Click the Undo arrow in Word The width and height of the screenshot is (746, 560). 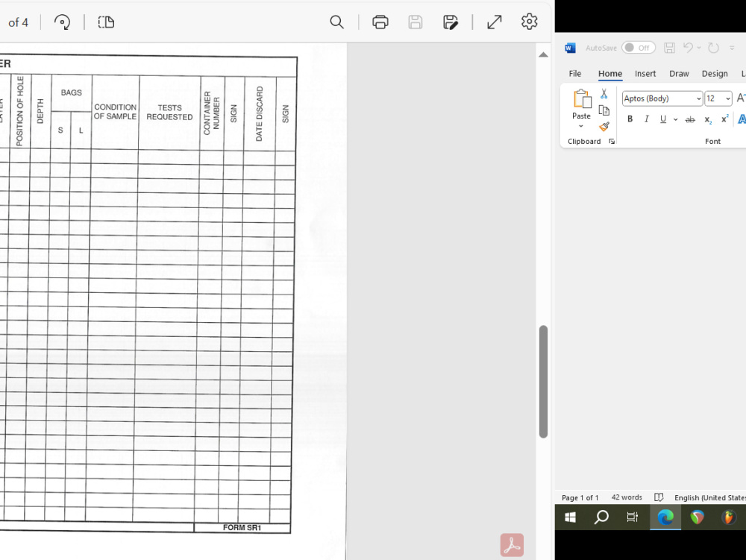pos(688,47)
